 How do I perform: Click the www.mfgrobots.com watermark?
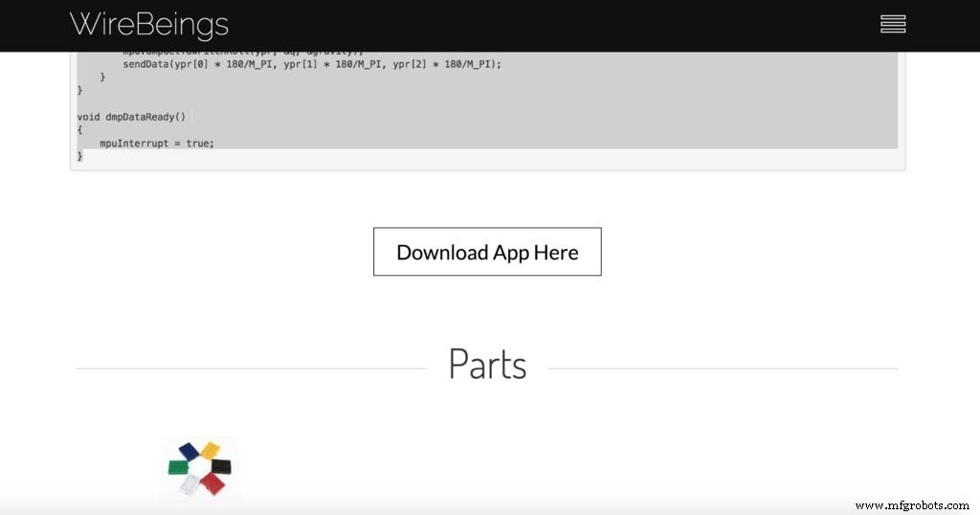(x=913, y=504)
